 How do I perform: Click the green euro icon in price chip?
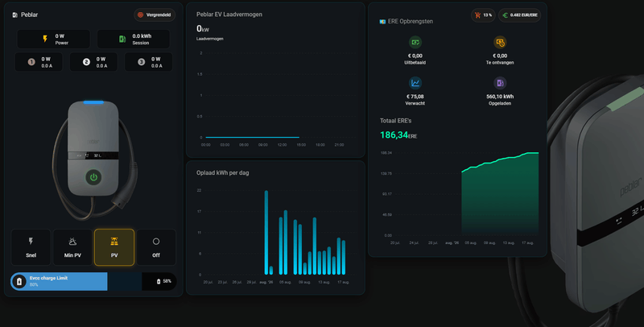[x=506, y=15]
